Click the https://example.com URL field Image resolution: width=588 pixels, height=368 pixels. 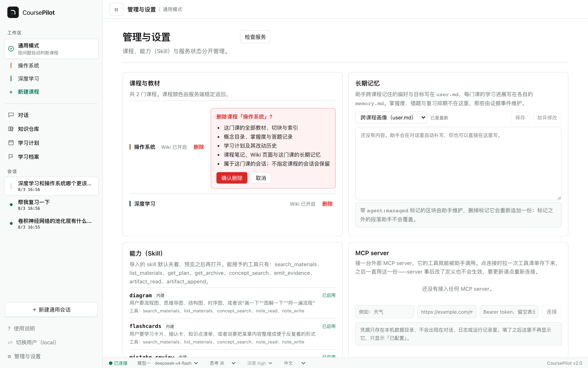click(x=447, y=312)
